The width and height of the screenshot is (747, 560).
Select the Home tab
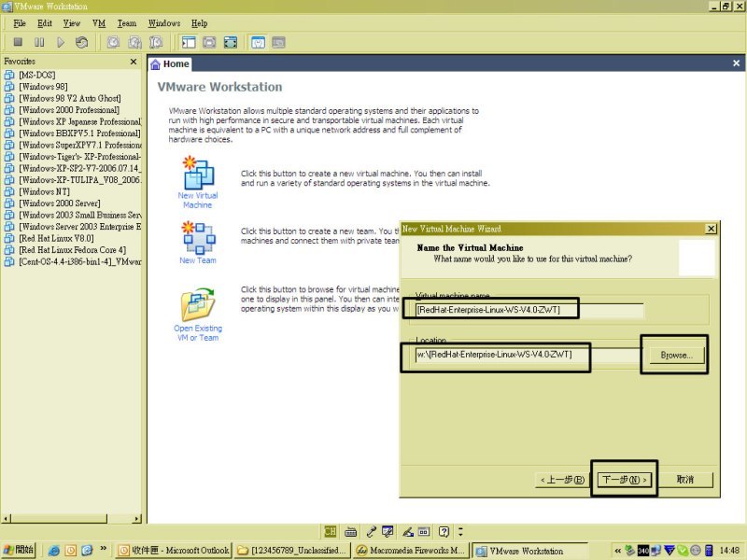point(170,63)
